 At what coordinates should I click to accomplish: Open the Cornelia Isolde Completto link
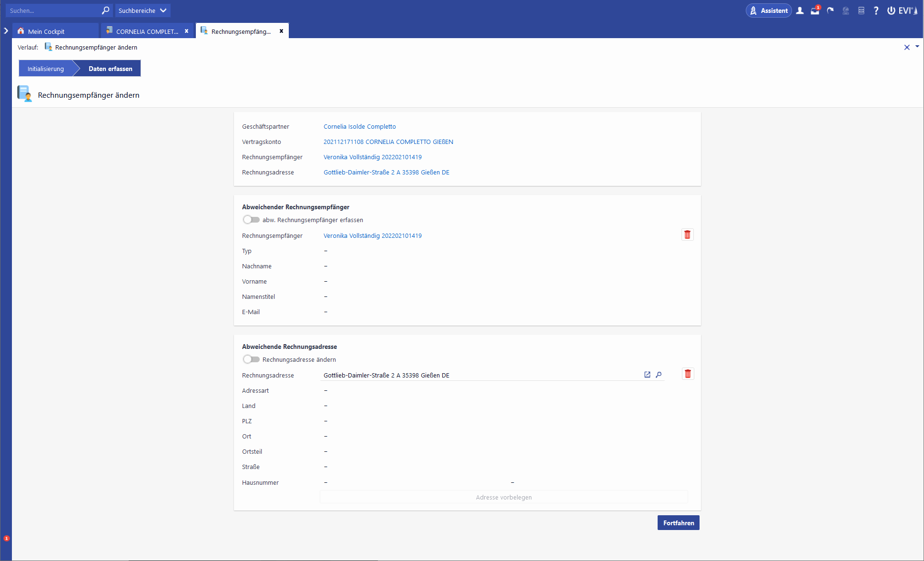tap(359, 126)
